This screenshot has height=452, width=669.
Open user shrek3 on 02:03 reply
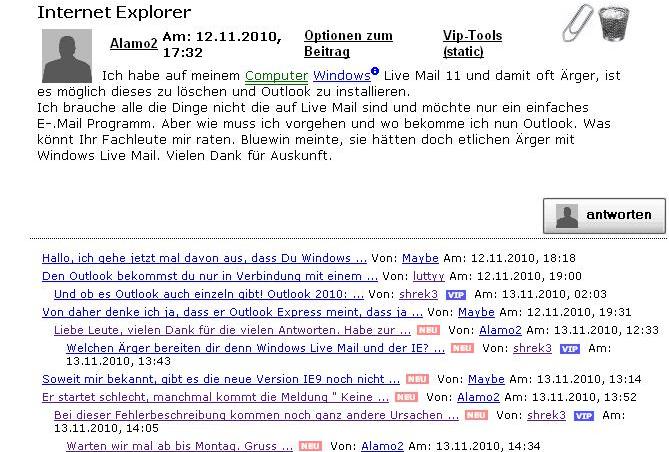coord(419,294)
